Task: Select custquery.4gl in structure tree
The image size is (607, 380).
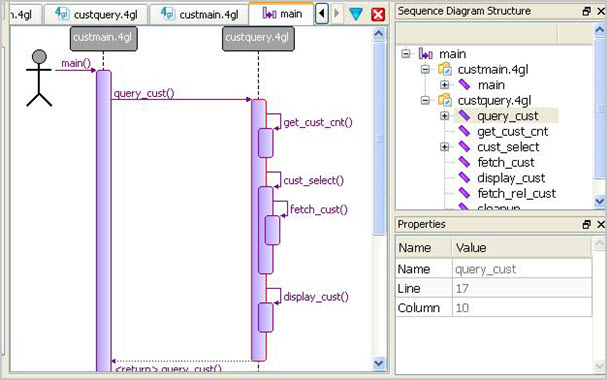Action: tap(494, 101)
